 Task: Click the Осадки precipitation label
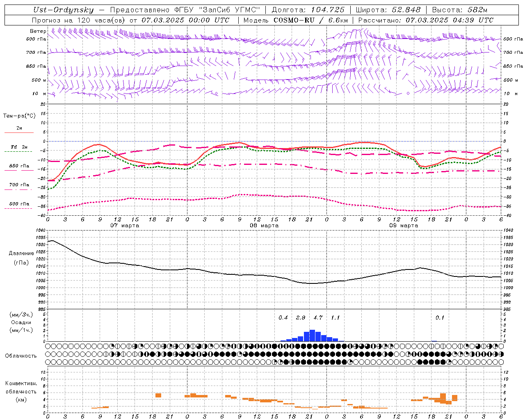tap(21, 322)
